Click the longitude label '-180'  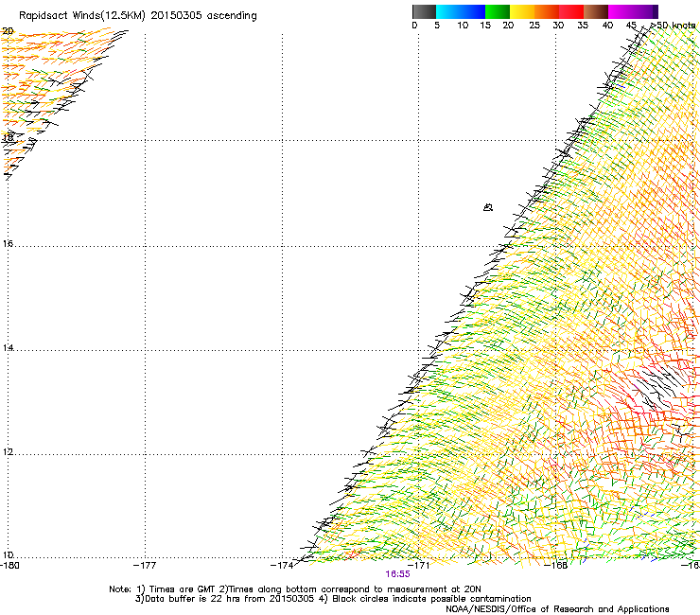point(9,566)
